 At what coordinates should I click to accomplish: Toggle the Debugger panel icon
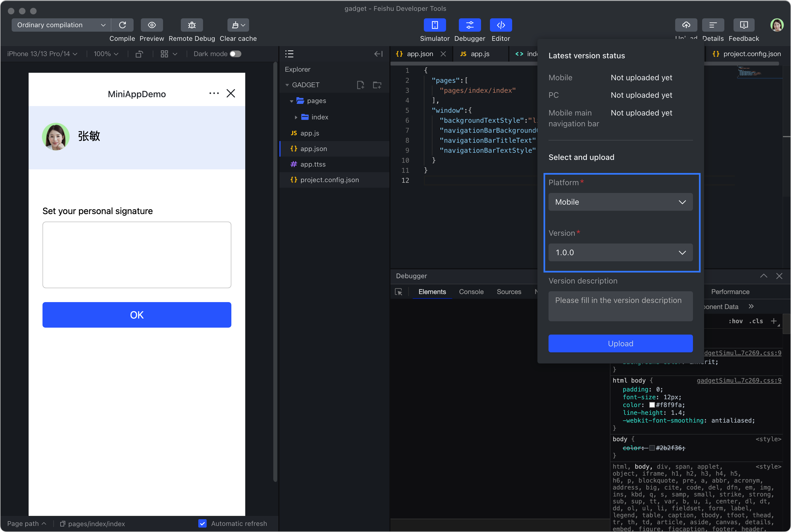pos(470,25)
